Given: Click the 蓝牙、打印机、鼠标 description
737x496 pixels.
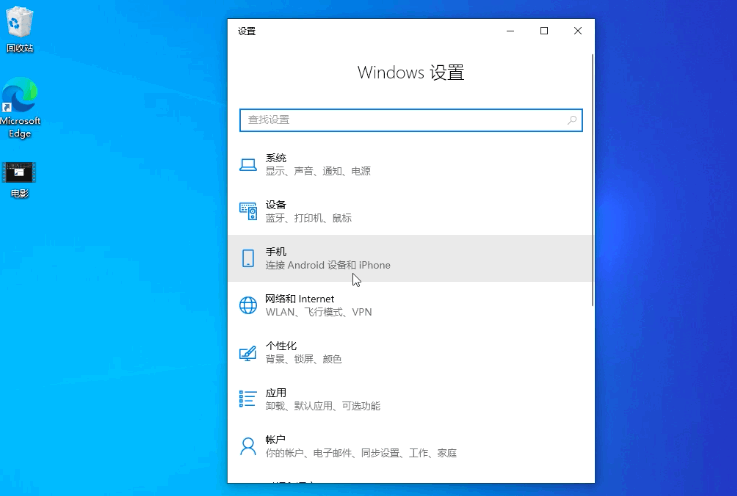Looking at the screenshot, I should click(x=308, y=218).
